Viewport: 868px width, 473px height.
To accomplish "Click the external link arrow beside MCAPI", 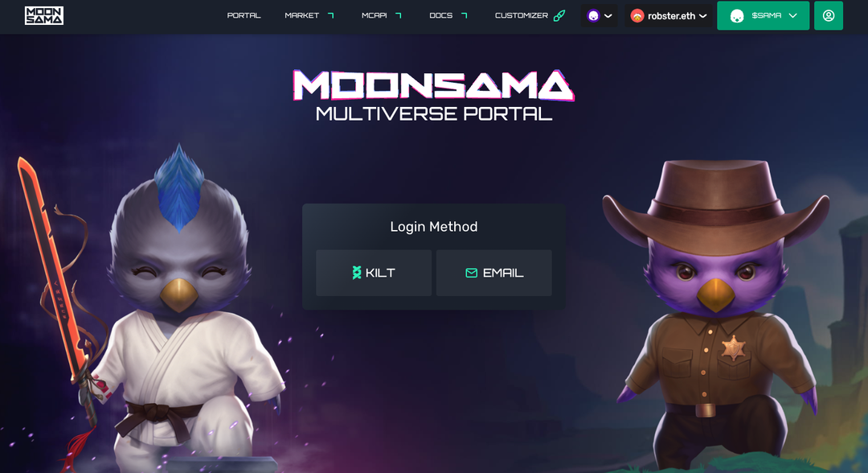I will (398, 15).
